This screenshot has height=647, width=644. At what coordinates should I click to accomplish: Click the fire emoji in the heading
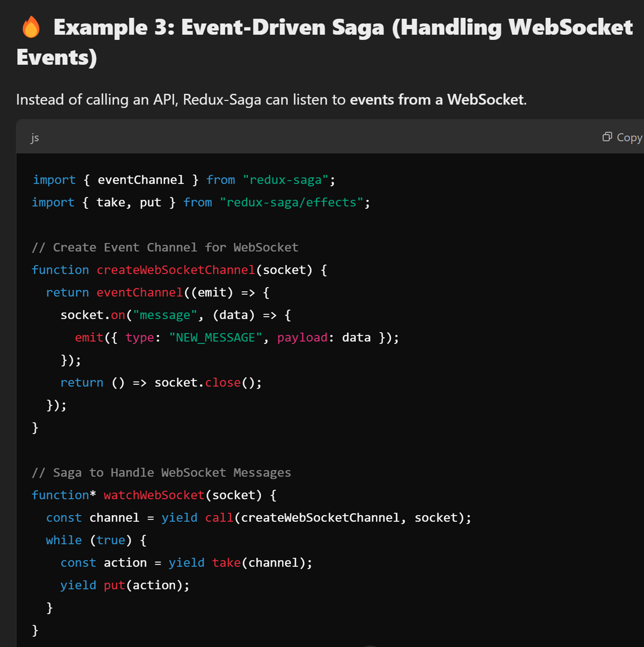tap(31, 27)
